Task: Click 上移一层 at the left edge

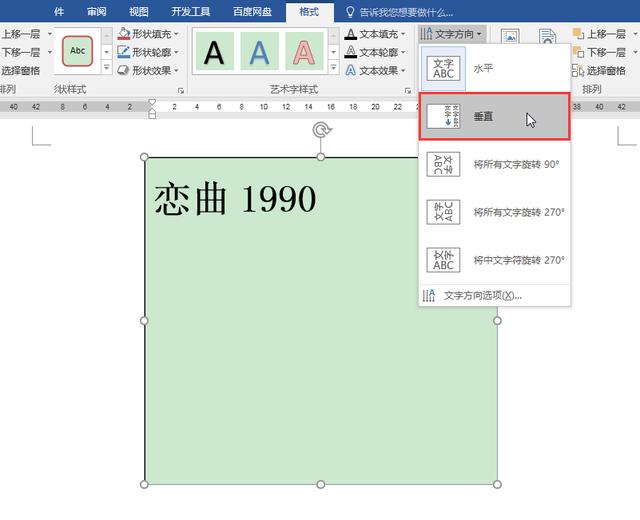Action: pyautogui.click(x=21, y=34)
